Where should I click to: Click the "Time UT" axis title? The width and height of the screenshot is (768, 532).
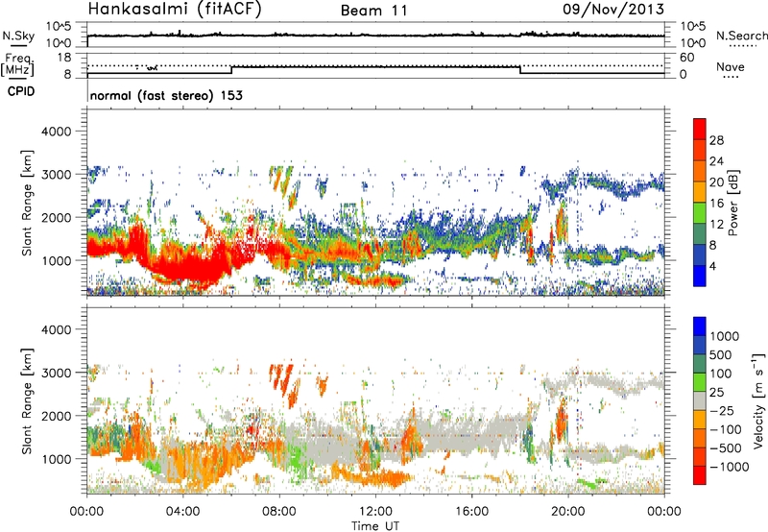pyautogui.click(x=375, y=526)
